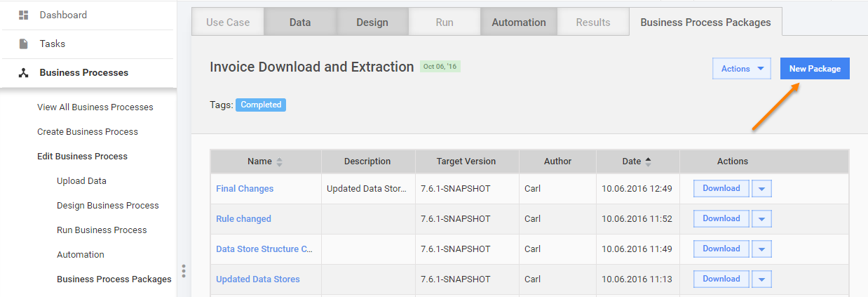The width and height of the screenshot is (868, 297).
Task: Open Upload Data in sidebar
Action: 81,181
